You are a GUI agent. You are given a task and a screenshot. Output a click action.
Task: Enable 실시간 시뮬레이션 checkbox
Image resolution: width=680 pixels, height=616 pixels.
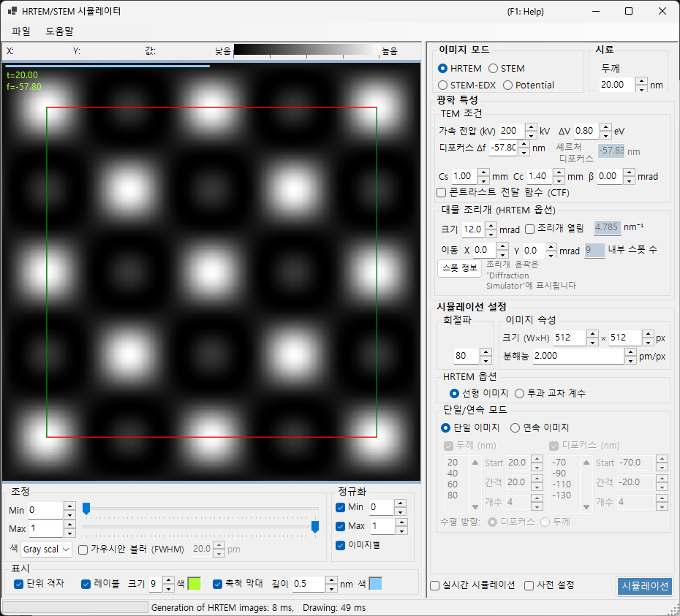click(472, 585)
